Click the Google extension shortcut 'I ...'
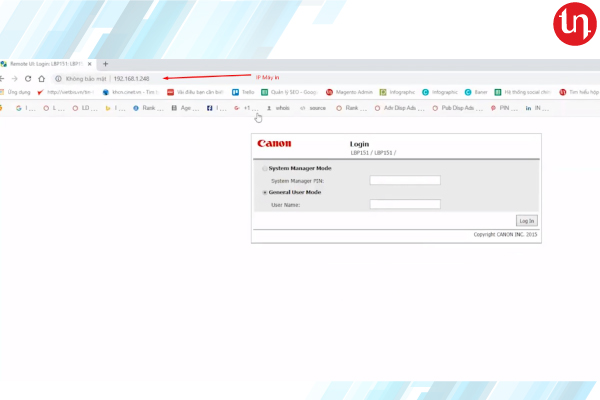The height and width of the screenshot is (400, 600). coord(26,108)
